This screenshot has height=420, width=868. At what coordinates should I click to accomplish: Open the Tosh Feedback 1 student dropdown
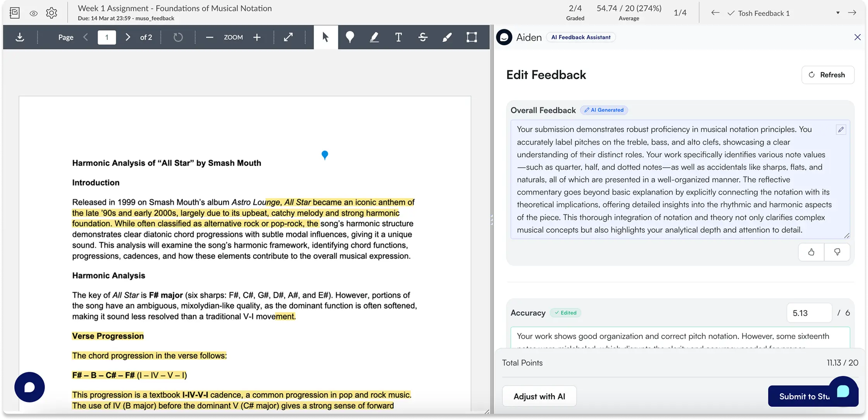pos(784,13)
